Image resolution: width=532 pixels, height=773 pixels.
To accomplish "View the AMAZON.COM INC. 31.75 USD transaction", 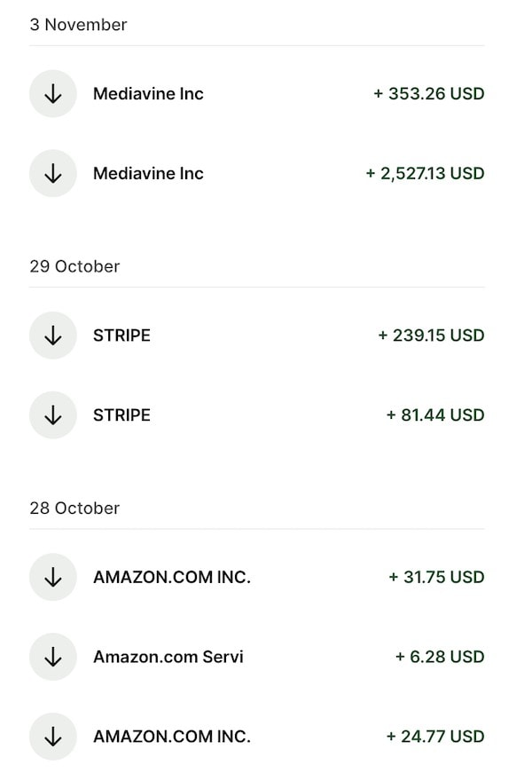I will click(172, 577).
